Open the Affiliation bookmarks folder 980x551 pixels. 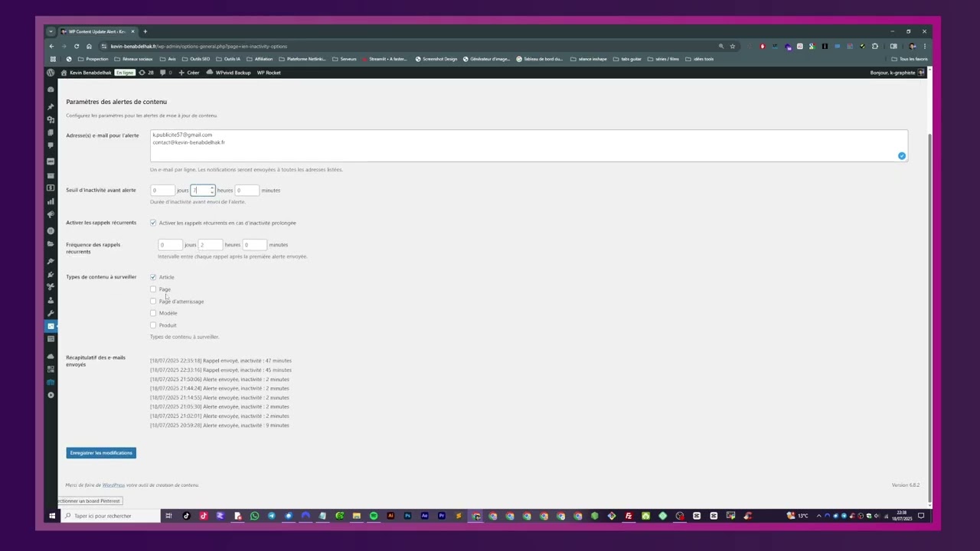(260, 59)
